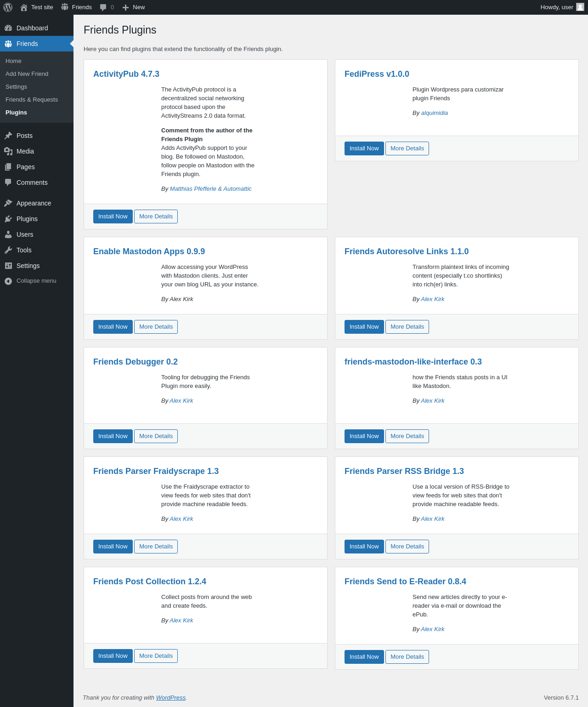The image size is (588, 707).
Task: Open the Appearance menu label
Action: 34,203
